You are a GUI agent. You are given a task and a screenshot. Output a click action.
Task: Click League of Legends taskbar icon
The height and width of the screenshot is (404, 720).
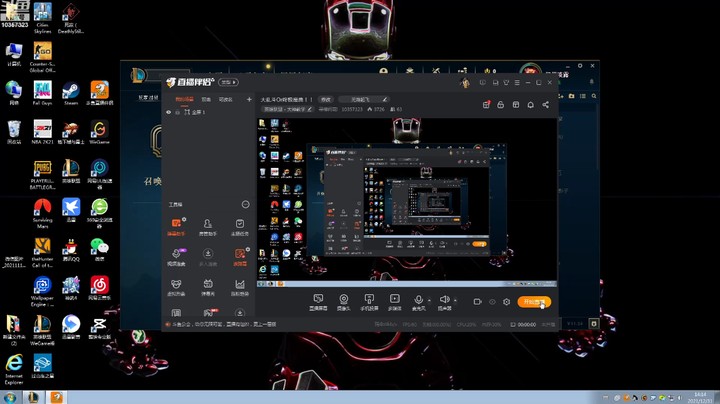click(34, 397)
